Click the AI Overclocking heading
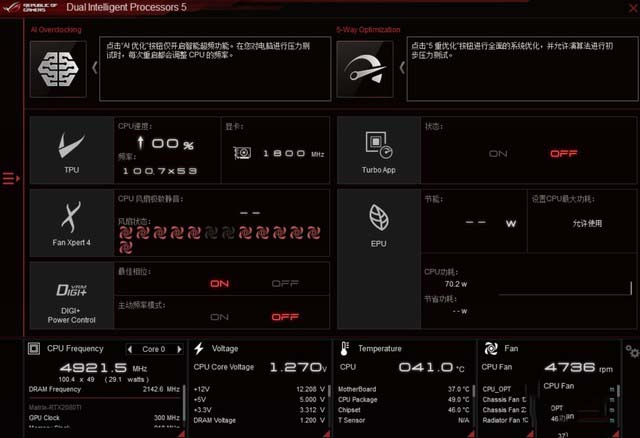The image size is (640, 438). (x=56, y=30)
